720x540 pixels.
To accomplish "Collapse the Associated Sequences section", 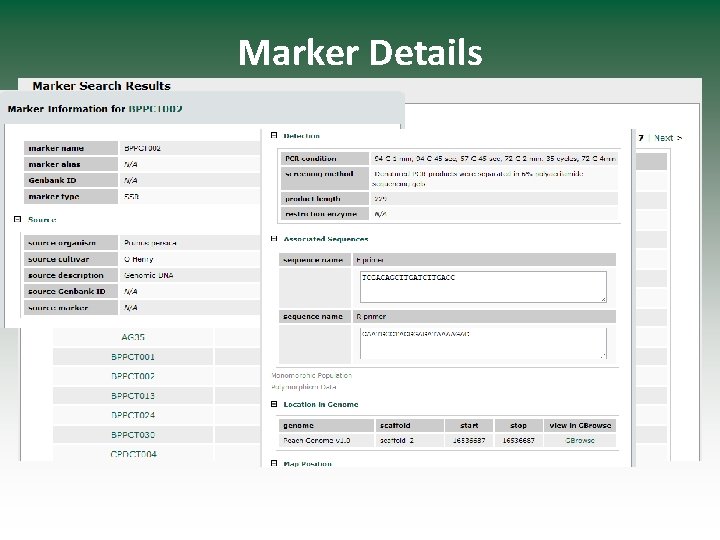I will (274, 239).
